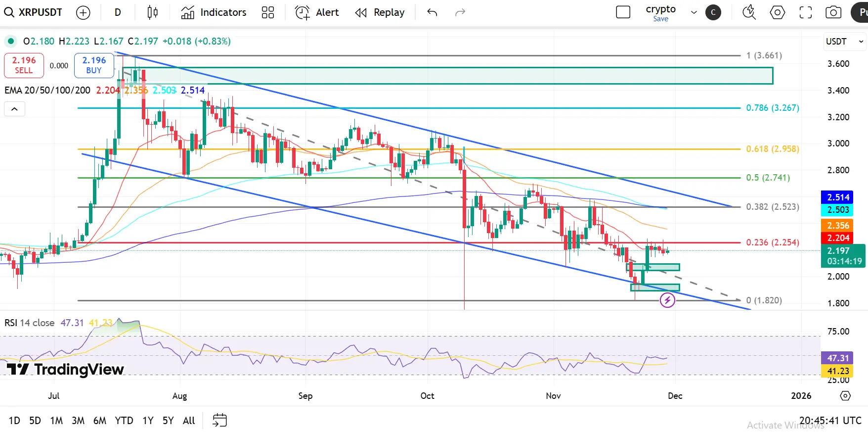
Task: Select the RSI 14 close indicator legend
Action: [x=30, y=323]
